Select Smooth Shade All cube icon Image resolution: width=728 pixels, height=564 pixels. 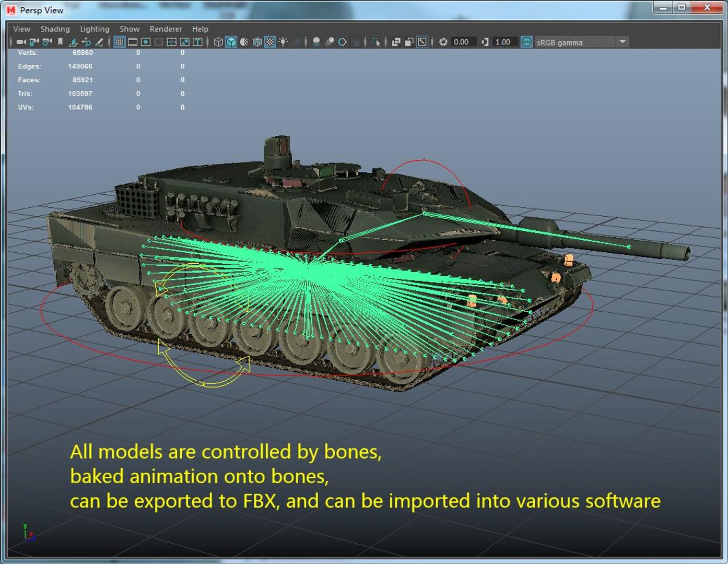[231, 42]
